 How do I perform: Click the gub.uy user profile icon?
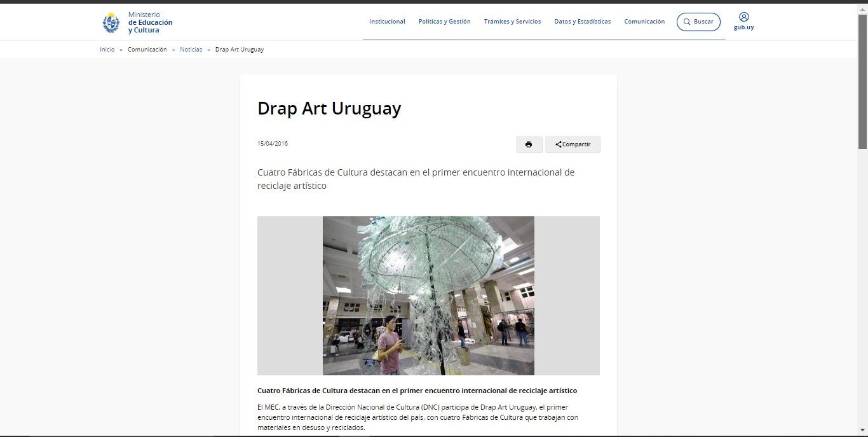pyautogui.click(x=743, y=17)
